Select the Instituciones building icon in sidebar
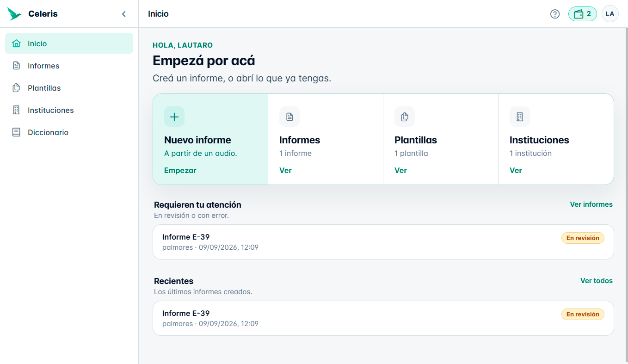 tap(16, 110)
